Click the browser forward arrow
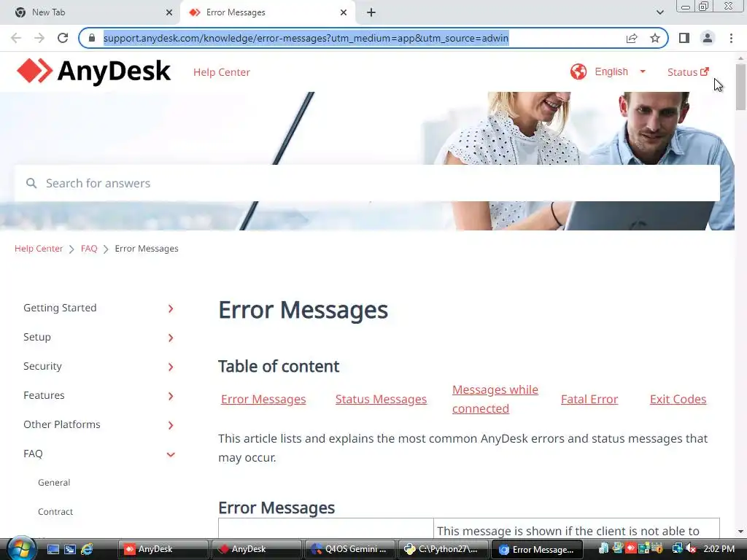 [39, 38]
